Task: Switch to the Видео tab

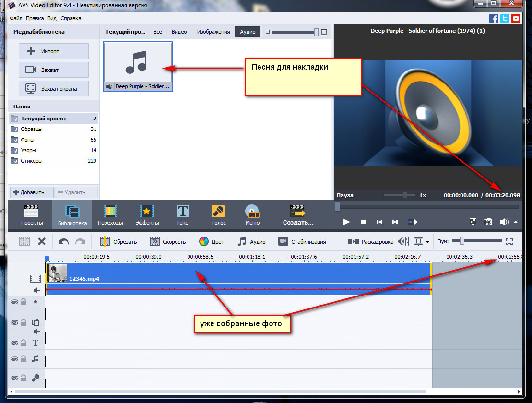Action: [x=179, y=32]
